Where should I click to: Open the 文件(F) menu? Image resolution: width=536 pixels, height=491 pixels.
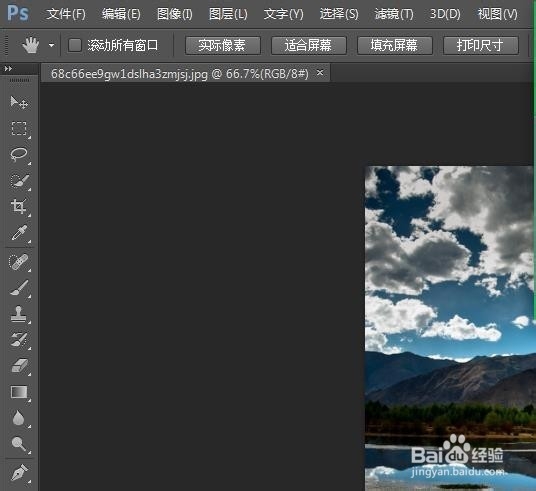(x=66, y=14)
